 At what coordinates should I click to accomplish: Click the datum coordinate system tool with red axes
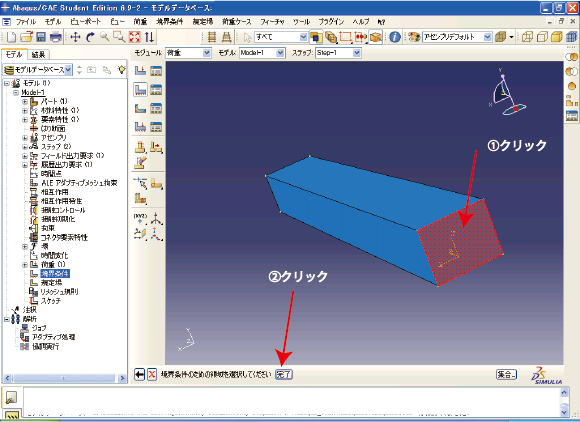(156, 234)
